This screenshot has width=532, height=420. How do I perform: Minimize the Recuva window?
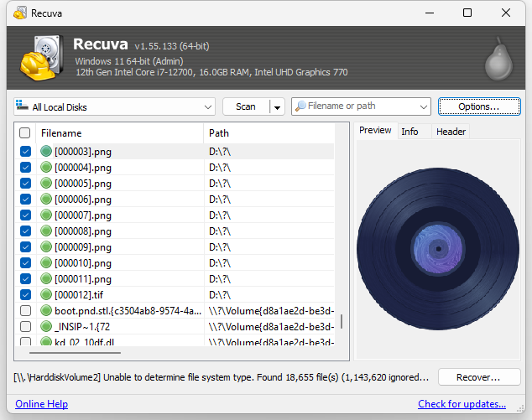[x=430, y=13]
